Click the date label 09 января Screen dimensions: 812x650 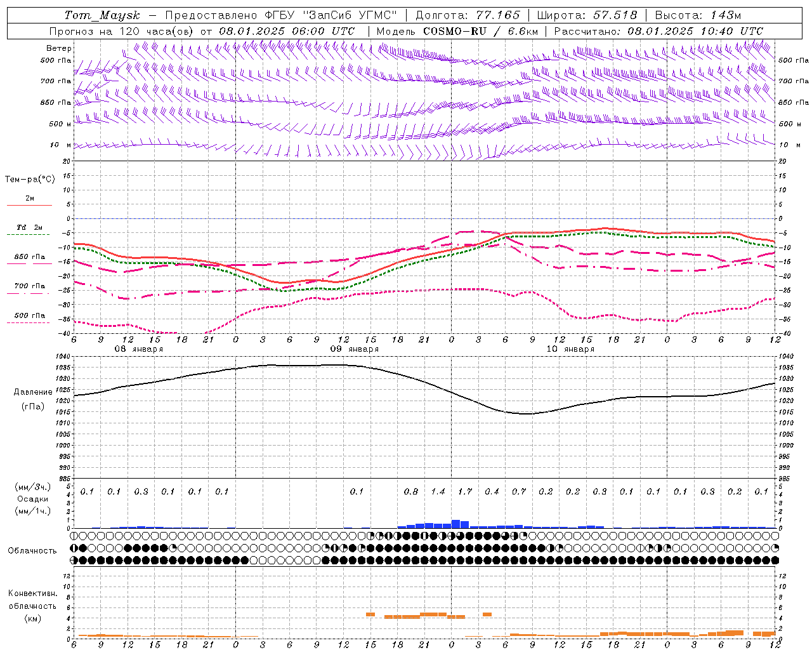354,349
